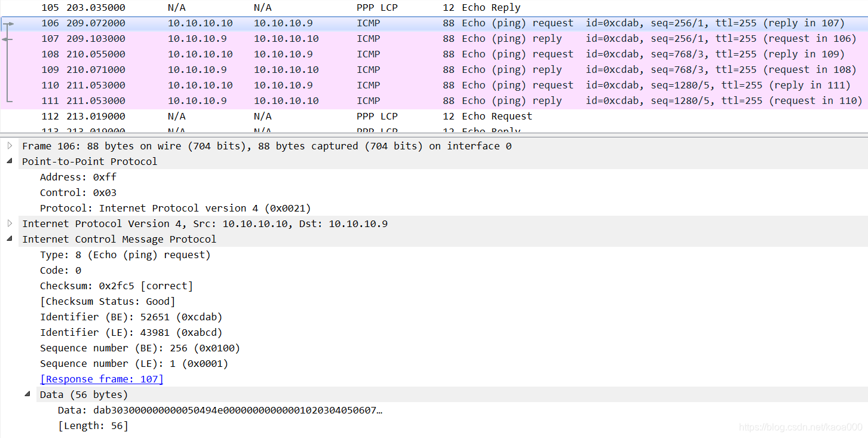
Task: Click time 210.071000 in packet 109
Action: click(96, 70)
